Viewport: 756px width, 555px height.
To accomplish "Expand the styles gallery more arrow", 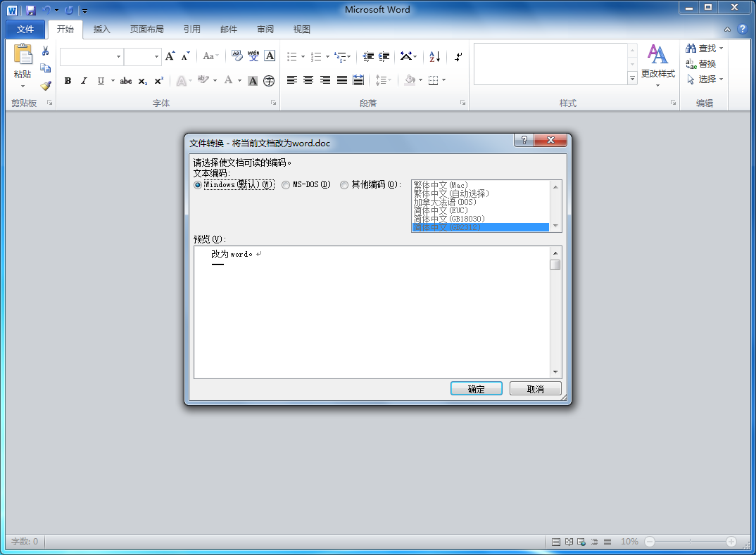I will pos(632,78).
